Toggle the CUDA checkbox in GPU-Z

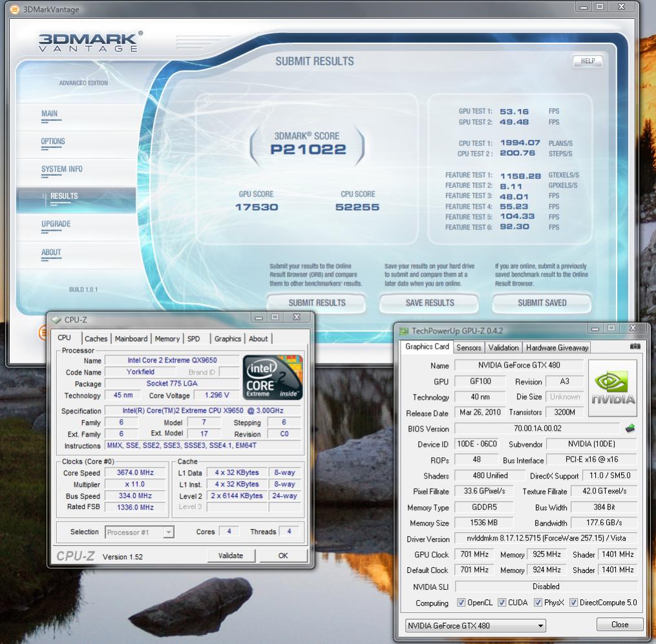[502, 603]
